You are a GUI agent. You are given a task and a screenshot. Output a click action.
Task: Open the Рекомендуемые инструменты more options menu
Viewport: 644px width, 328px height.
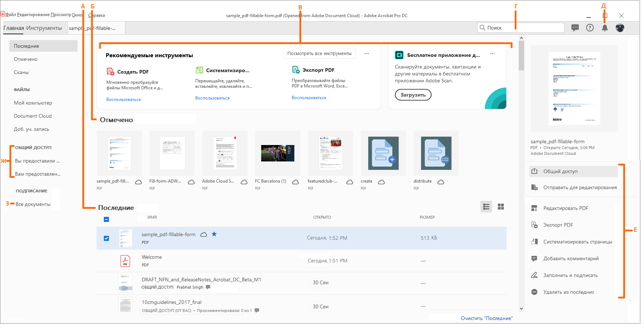pyautogui.click(x=367, y=54)
